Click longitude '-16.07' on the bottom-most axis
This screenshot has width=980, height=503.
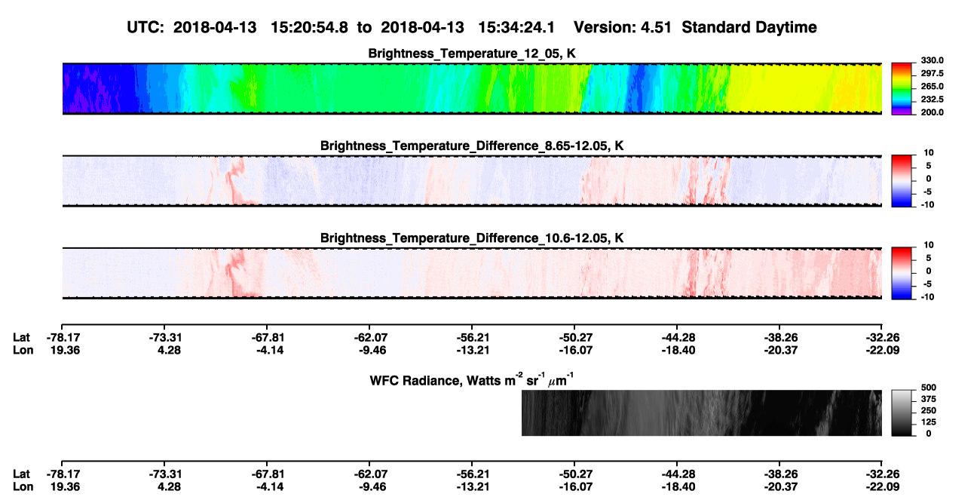[x=574, y=486]
